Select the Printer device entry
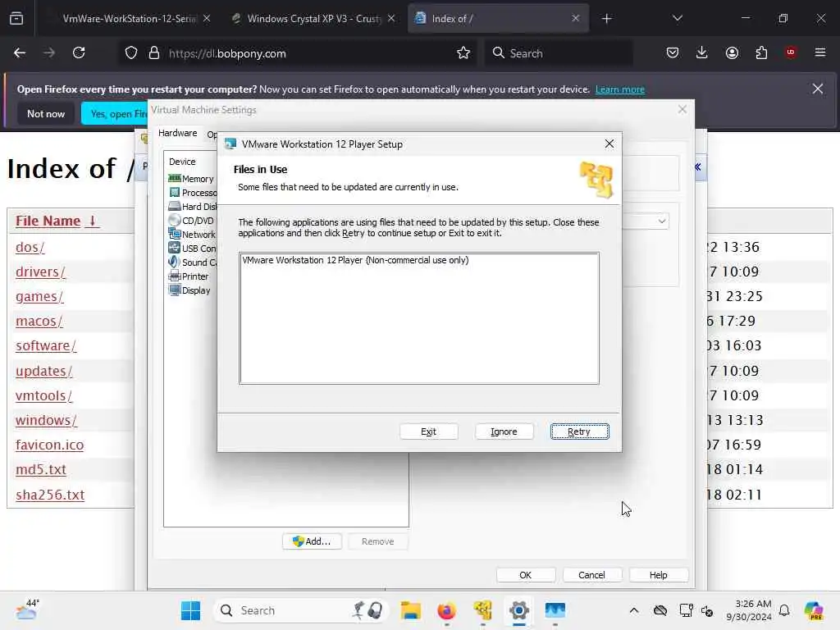The height and width of the screenshot is (630, 840). [x=189, y=276]
